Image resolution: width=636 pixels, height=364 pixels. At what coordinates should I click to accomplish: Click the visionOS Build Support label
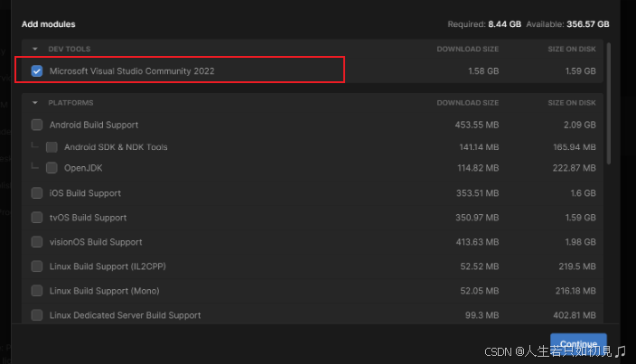click(x=96, y=242)
